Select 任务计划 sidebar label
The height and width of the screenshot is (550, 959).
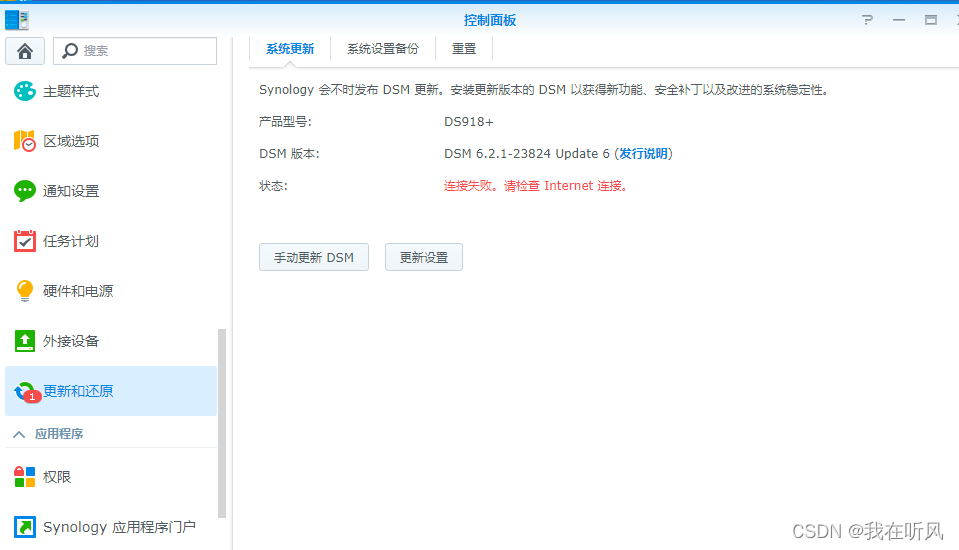(x=71, y=241)
